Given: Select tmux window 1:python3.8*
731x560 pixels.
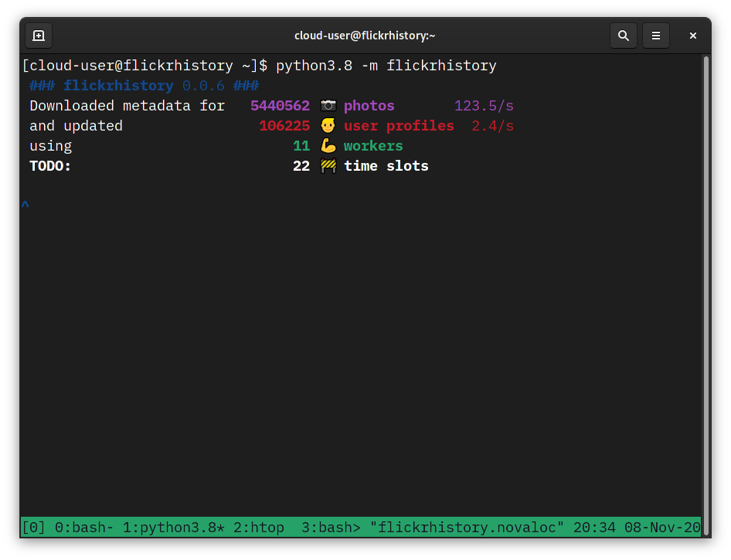Looking at the screenshot, I should [173, 528].
